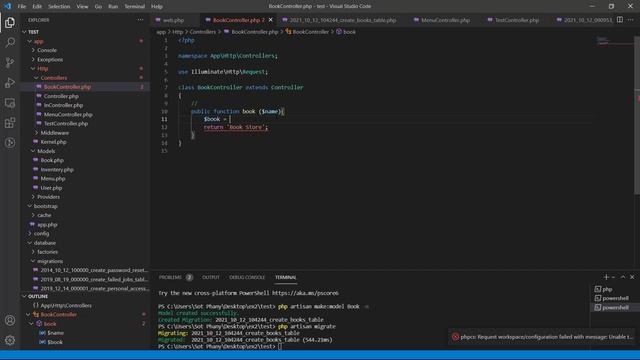Collapse the migrations folder
Screen dimensions: 640x360
click(50, 261)
